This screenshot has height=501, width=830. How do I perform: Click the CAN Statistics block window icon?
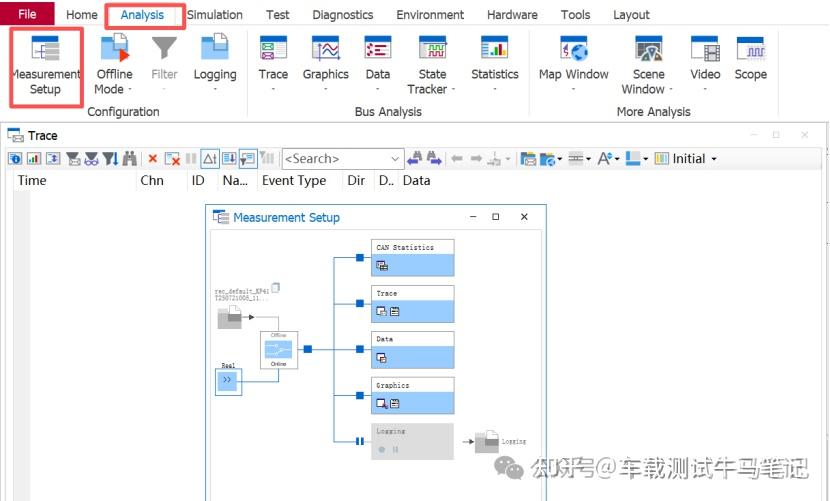tap(382, 266)
